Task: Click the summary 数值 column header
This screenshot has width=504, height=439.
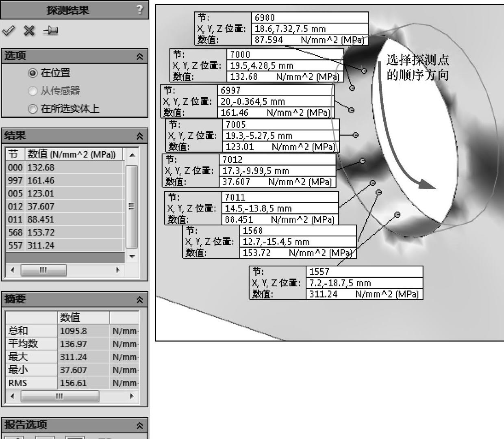Action: pos(83,318)
